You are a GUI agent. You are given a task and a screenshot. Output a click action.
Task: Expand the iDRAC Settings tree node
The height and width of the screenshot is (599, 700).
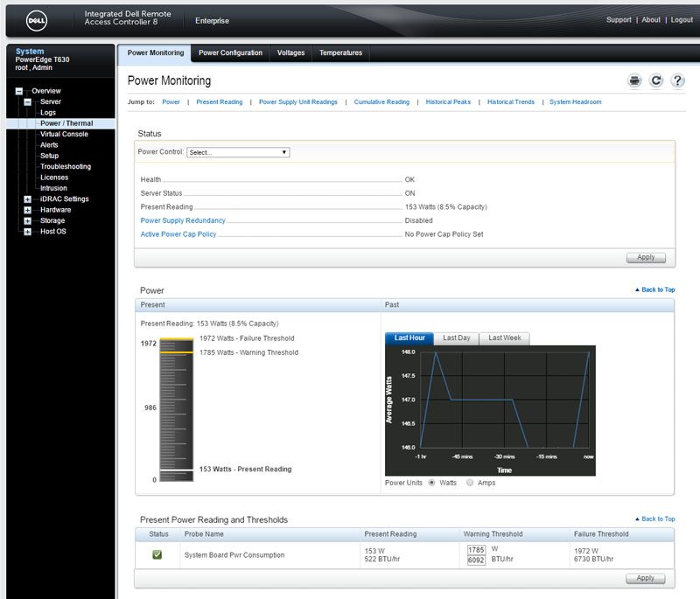click(x=28, y=199)
